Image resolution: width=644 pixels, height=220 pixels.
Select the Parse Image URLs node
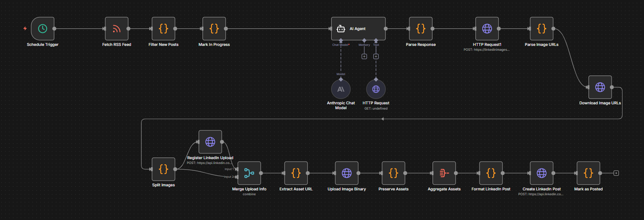[541, 29]
